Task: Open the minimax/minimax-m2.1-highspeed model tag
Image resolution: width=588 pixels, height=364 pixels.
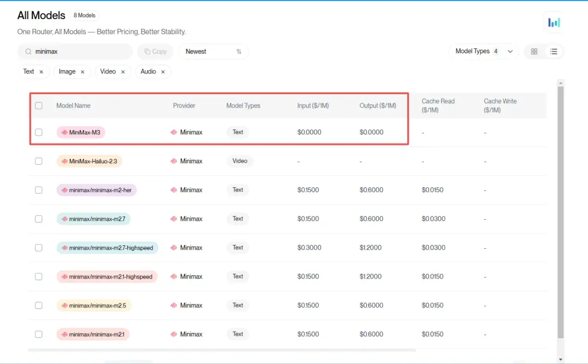Action: point(107,276)
